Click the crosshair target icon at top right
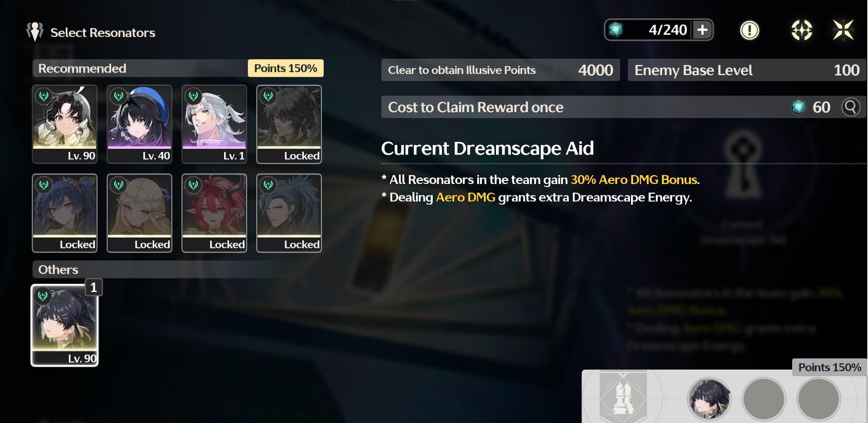This screenshot has height=423, width=868. [802, 30]
